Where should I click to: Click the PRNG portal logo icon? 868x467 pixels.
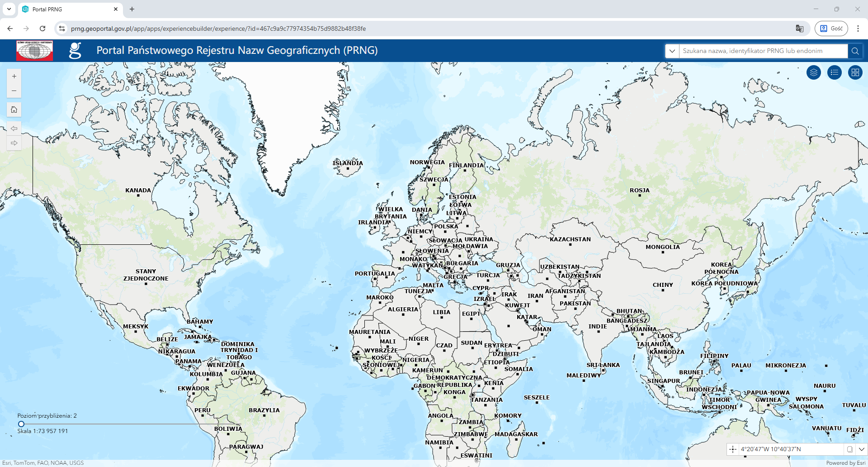tap(75, 51)
